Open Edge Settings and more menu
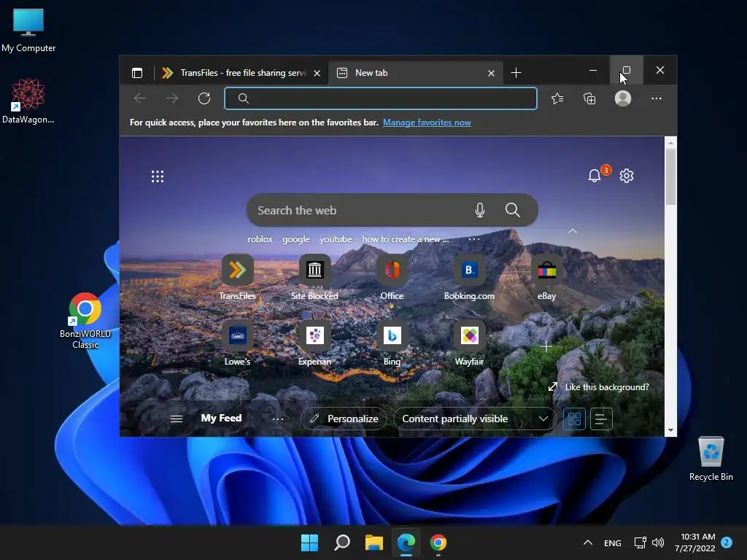747x560 pixels. click(657, 98)
